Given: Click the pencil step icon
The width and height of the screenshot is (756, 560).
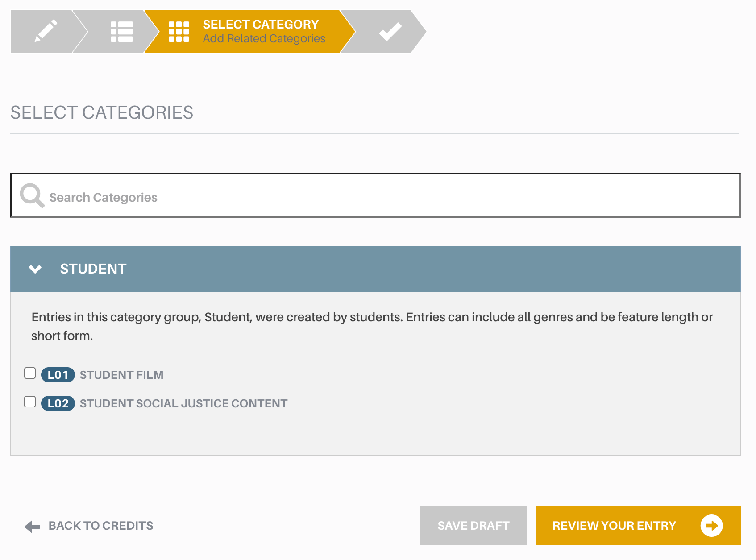Looking at the screenshot, I should pos(46,31).
